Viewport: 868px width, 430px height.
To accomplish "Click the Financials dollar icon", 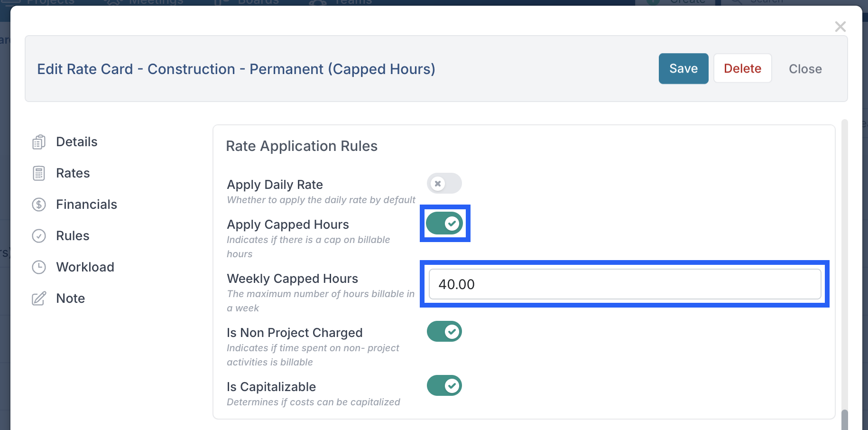I will tap(39, 205).
